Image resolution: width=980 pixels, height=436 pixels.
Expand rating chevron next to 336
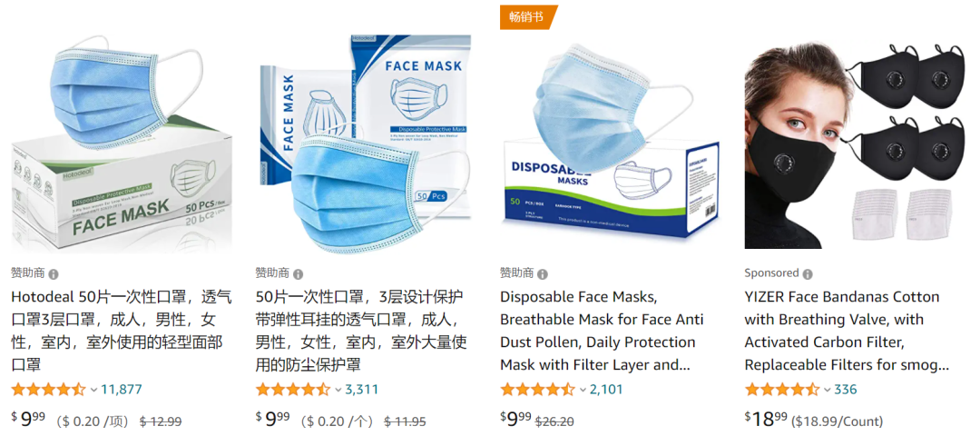[x=827, y=391]
